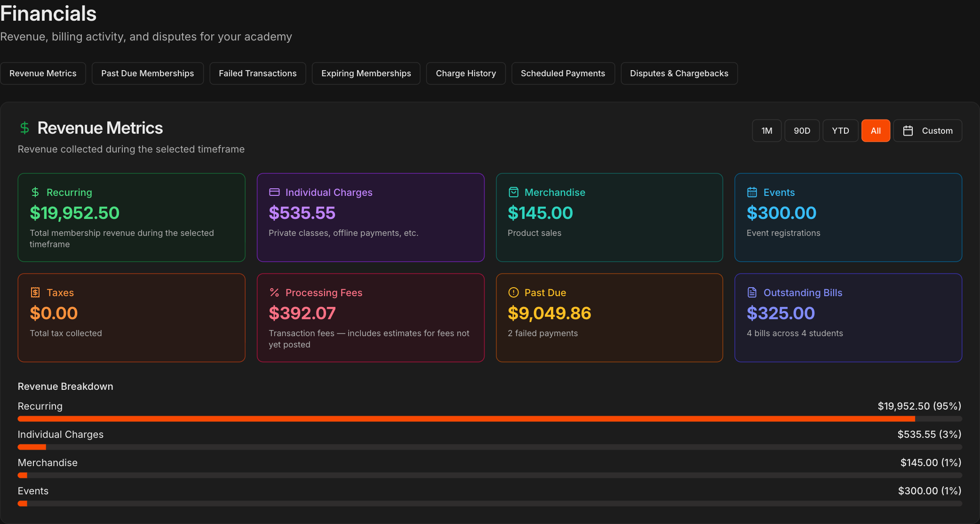980x524 pixels.
Task: Click the credit card icon for Individual Charges
Action: (x=274, y=192)
